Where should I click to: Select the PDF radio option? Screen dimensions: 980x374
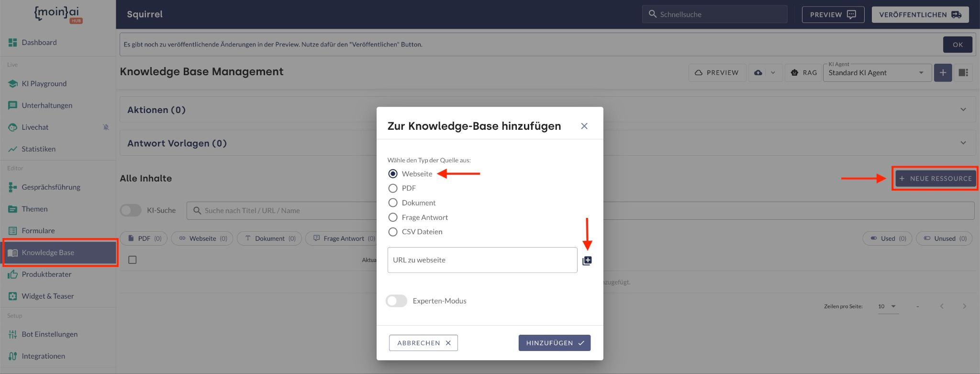(x=393, y=188)
